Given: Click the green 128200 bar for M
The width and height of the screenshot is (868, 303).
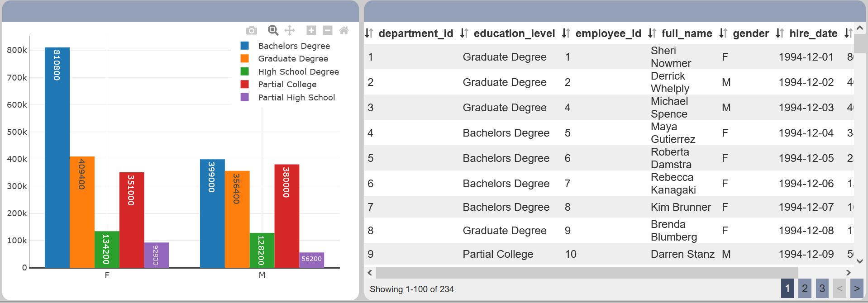Looking at the screenshot, I should click(x=262, y=250).
